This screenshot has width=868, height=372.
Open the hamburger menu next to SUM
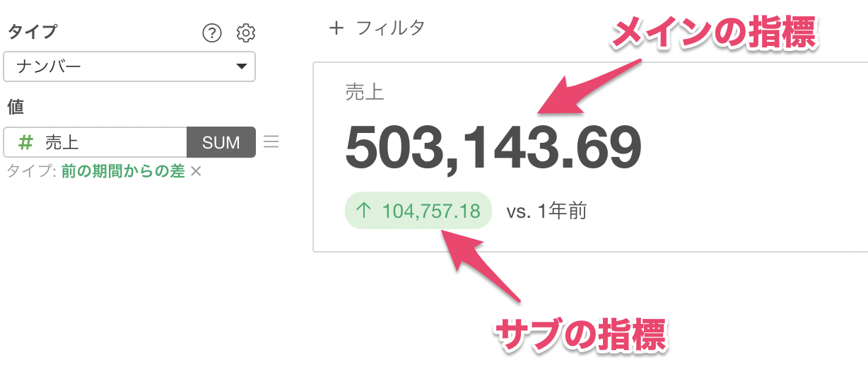[271, 142]
